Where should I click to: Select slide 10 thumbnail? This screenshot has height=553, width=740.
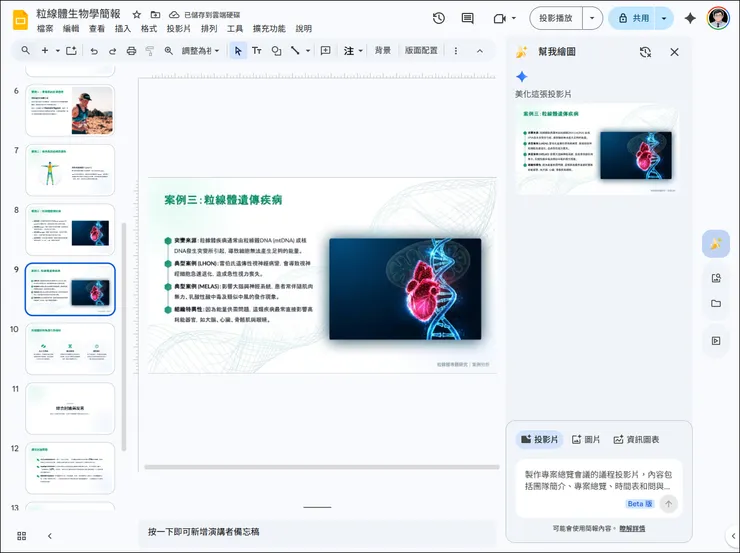click(70, 349)
